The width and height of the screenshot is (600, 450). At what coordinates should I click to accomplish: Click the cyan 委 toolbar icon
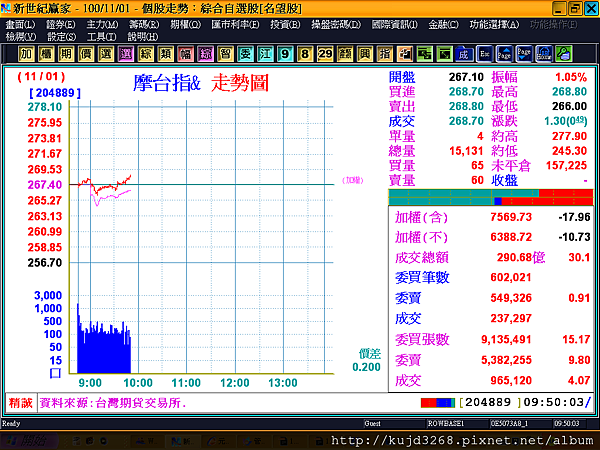(x=245, y=54)
